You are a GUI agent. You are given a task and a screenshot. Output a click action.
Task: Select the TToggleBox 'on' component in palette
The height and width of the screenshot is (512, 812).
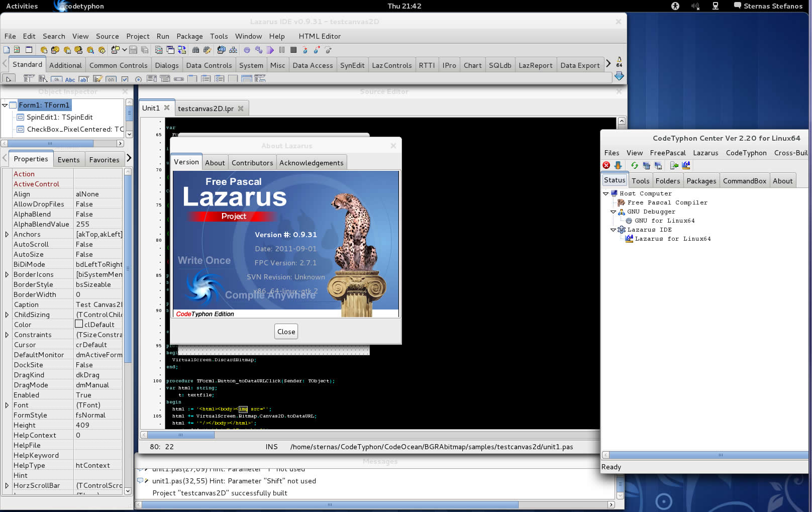point(111,79)
